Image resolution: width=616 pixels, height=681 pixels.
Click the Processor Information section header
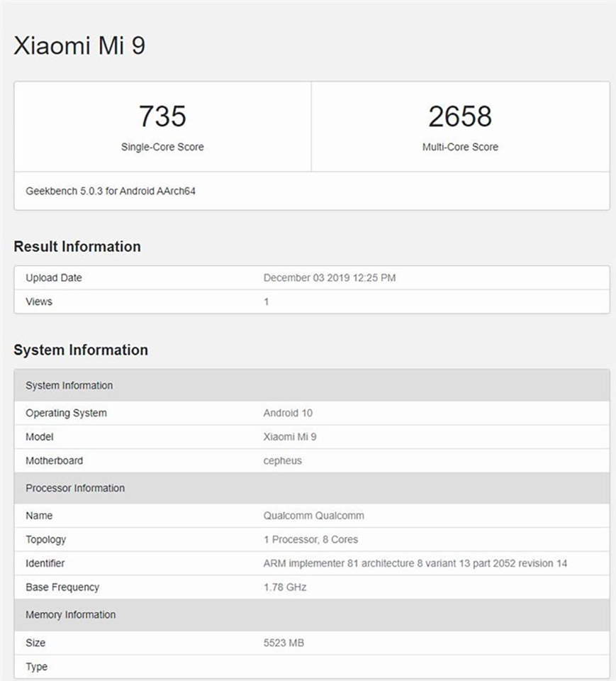coord(312,488)
